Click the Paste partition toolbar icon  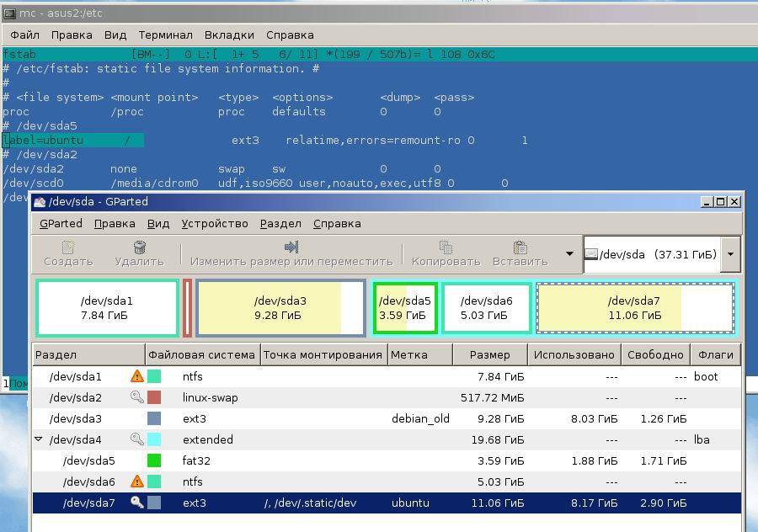[520, 247]
